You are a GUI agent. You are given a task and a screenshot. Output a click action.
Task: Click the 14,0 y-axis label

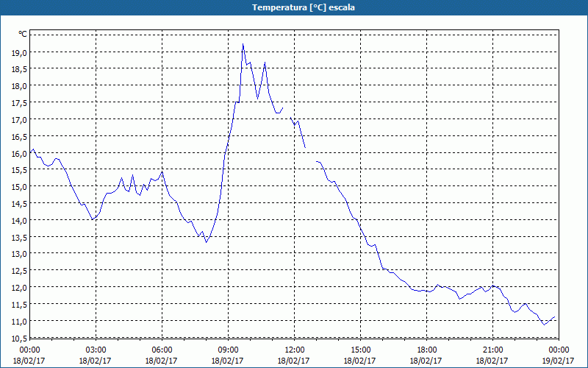tap(20, 222)
